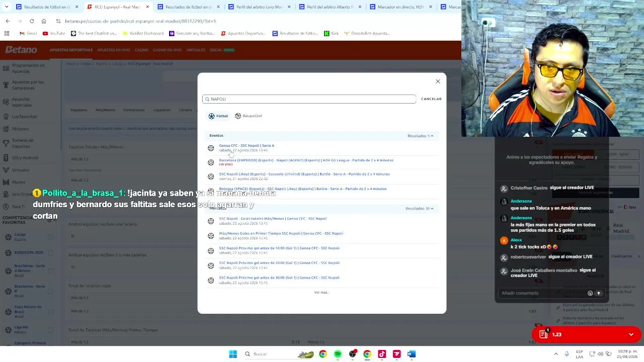Open the Windows Start menu
The height and width of the screenshot is (362, 644).
tap(233, 354)
